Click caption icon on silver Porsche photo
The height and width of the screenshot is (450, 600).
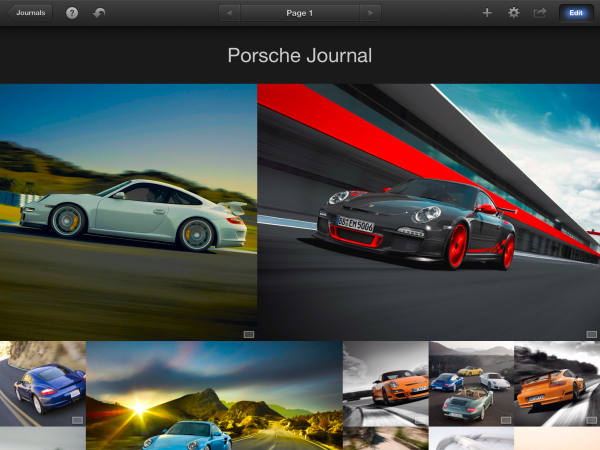tap(249, 335)
